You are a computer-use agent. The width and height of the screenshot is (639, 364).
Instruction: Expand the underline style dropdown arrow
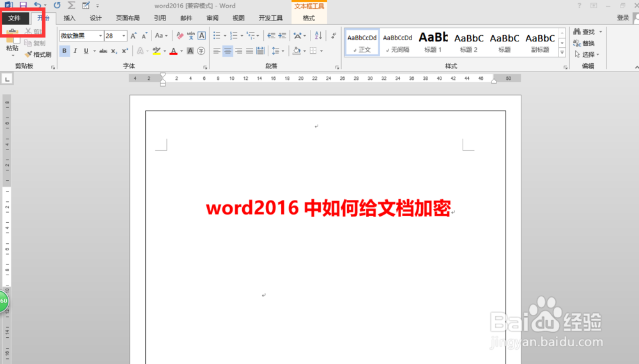point(95,51)
